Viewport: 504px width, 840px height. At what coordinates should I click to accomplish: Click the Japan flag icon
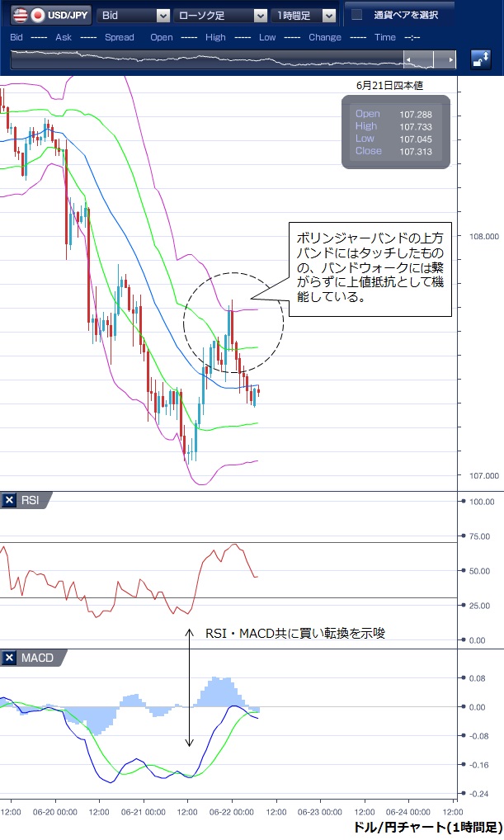[x=37, y=15]
